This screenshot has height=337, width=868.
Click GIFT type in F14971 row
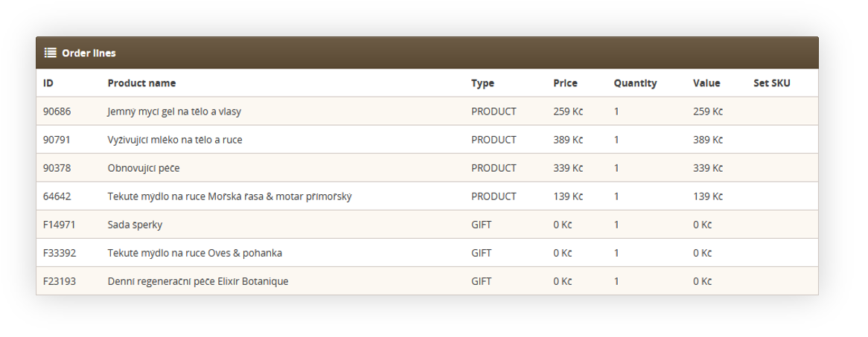[x=482, y=225]
